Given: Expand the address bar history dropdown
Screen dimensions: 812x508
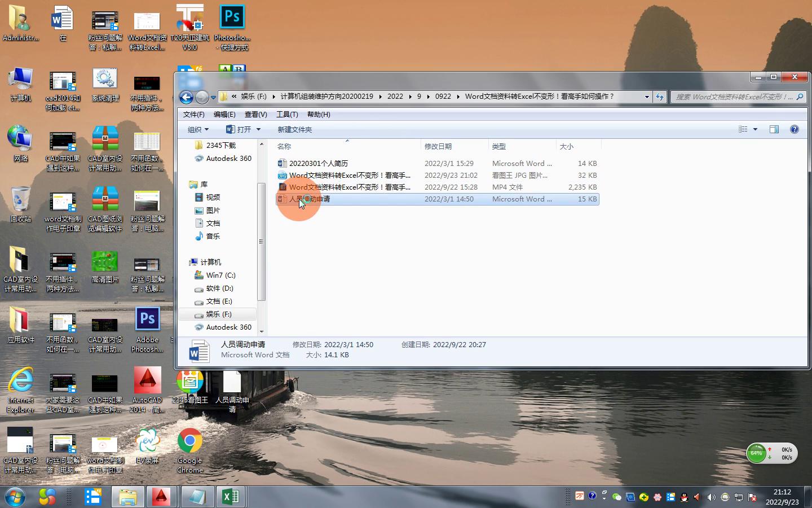Looking at the screenshot, I should tap(646, 97).
